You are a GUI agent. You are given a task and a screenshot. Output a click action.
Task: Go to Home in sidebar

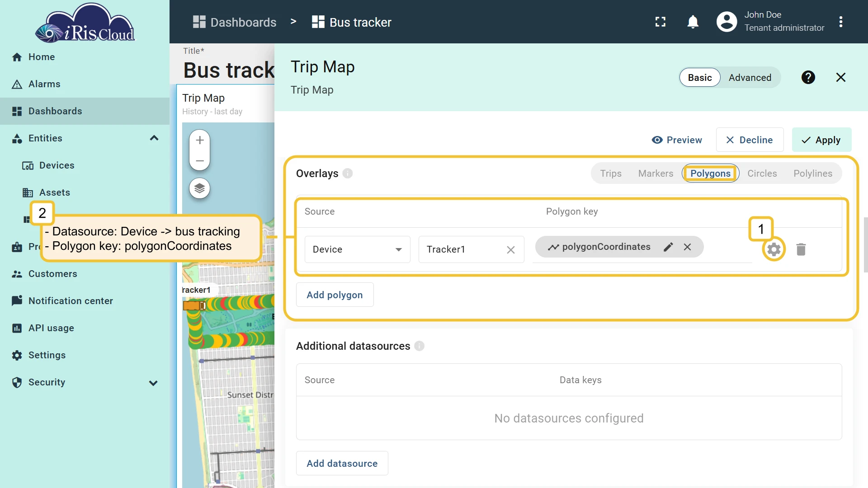pos(85,57)
